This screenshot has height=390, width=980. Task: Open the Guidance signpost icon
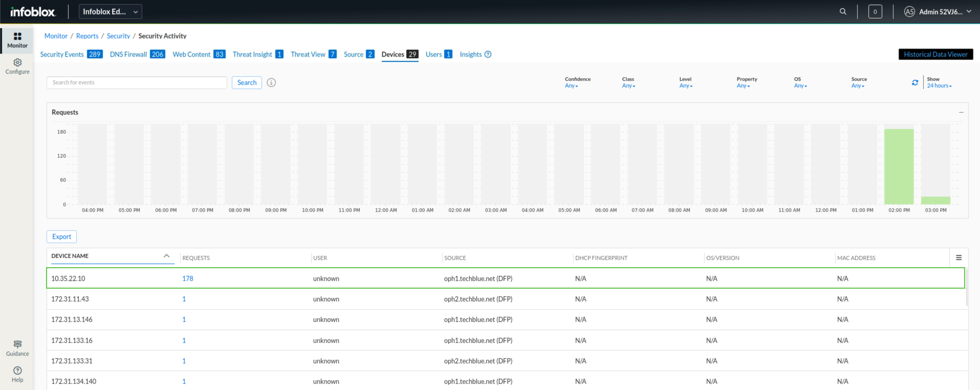click(17, 344)
